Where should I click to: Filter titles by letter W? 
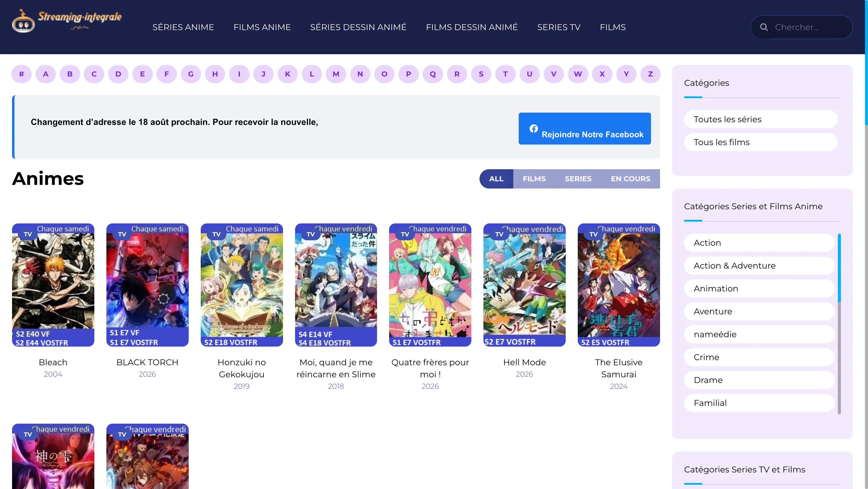[578, 74]
